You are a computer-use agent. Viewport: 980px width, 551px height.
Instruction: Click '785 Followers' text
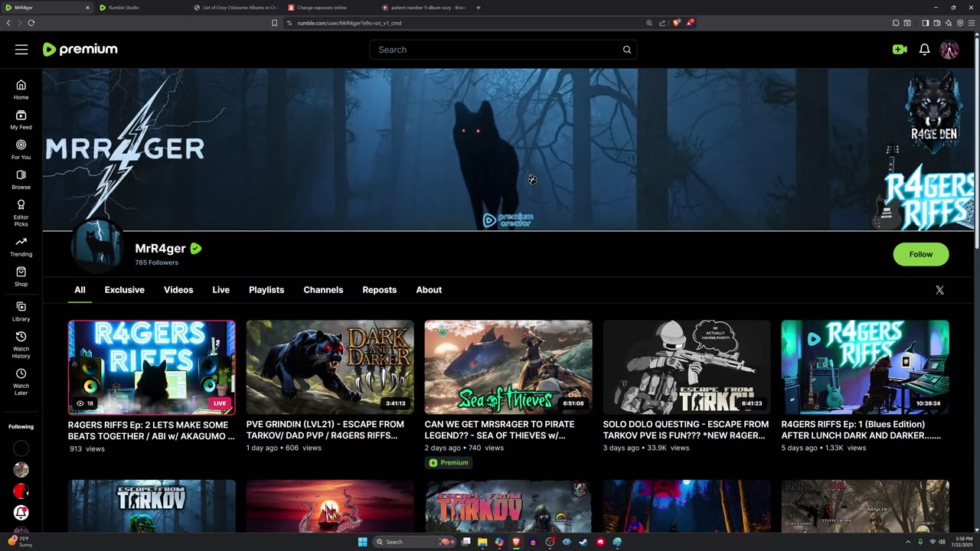156,262
